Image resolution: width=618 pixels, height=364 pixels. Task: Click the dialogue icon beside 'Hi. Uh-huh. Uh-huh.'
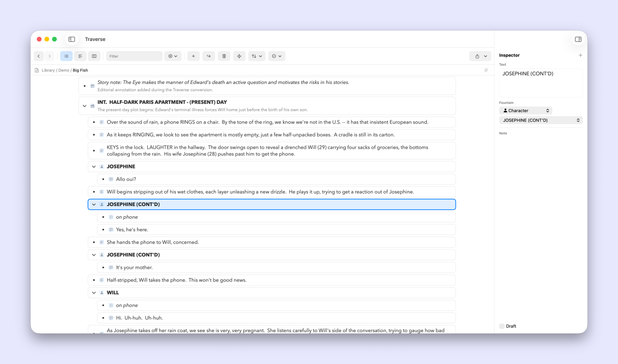pos(111,318)
